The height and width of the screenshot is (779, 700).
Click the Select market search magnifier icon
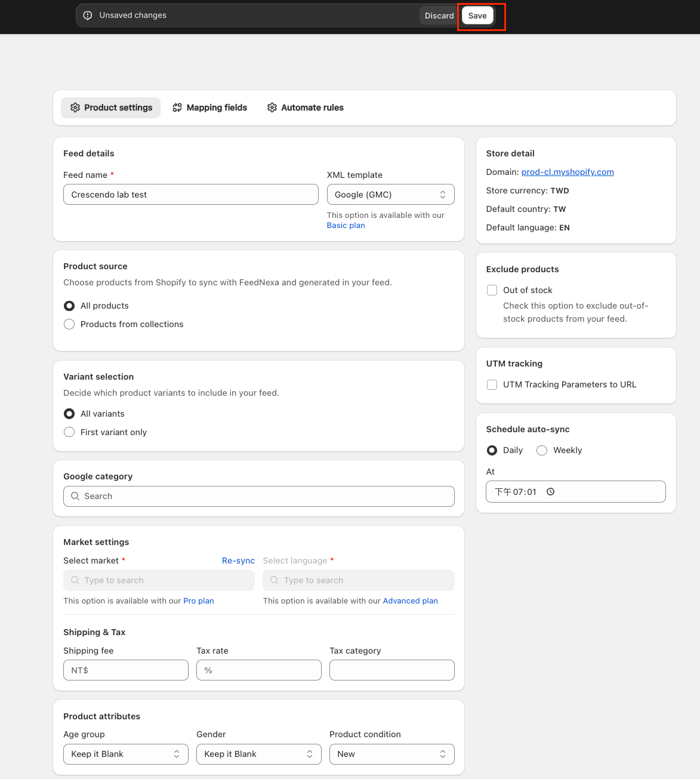click(x=75, y=580)
